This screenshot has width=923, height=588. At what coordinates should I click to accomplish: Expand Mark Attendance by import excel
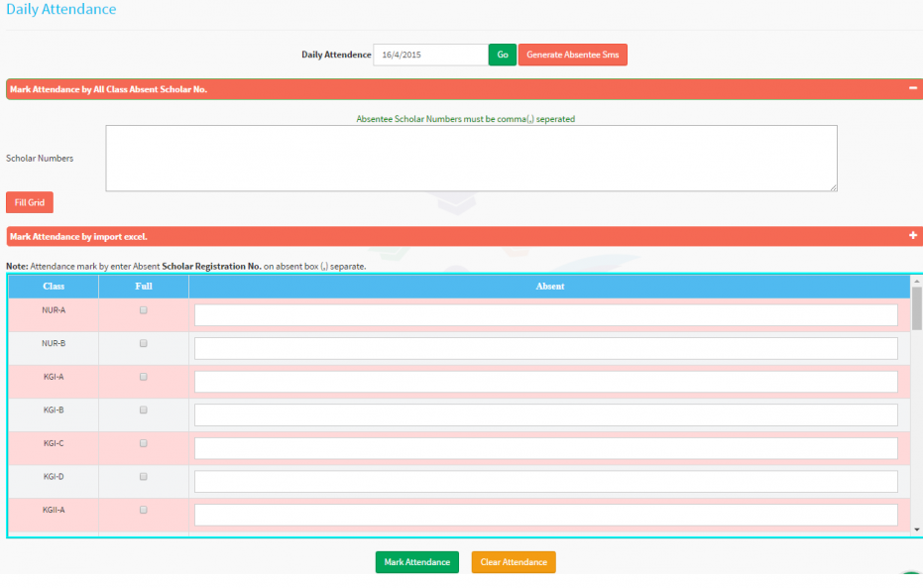point(912,236)
